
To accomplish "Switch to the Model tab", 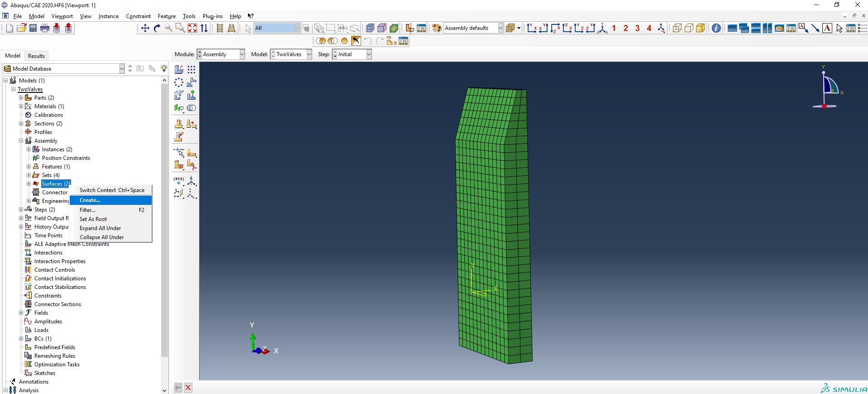I will click(x=13, y=56).
